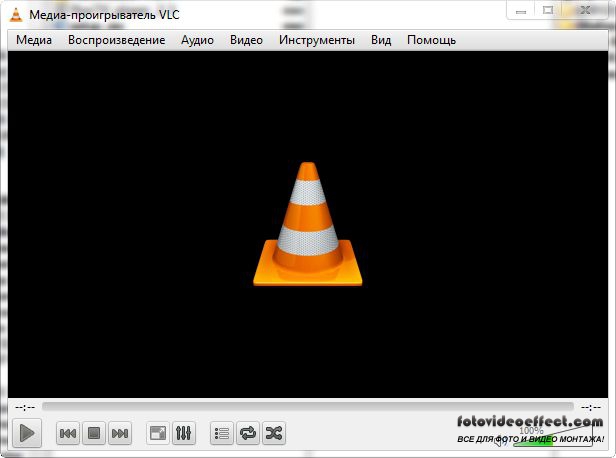
Task: Minimize the VLC window
Action: [521, 11]
